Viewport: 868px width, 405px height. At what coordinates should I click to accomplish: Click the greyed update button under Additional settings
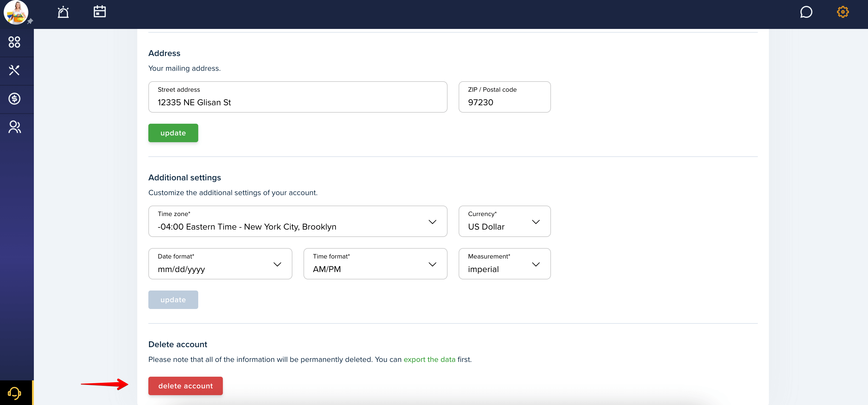point(173,299)
